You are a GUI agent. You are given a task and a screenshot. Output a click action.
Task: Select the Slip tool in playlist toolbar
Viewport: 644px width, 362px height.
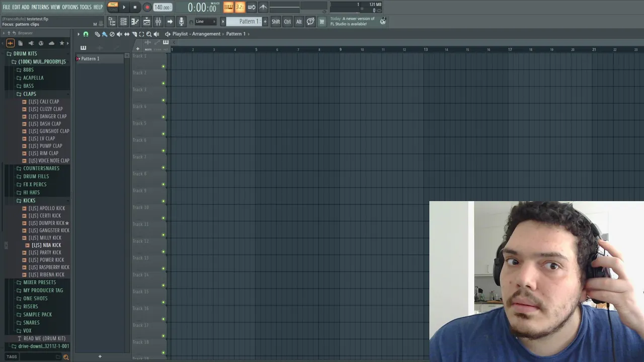(127, 34)
